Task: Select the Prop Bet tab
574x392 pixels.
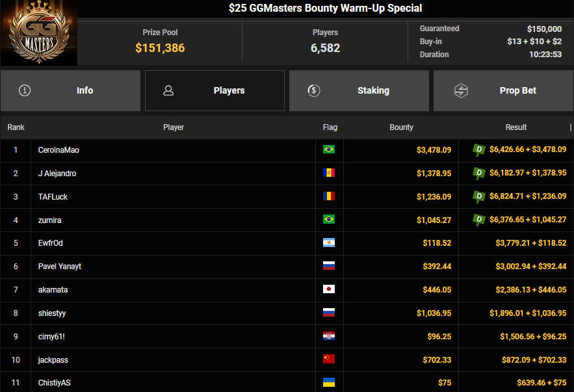Action: pos(503,91)
